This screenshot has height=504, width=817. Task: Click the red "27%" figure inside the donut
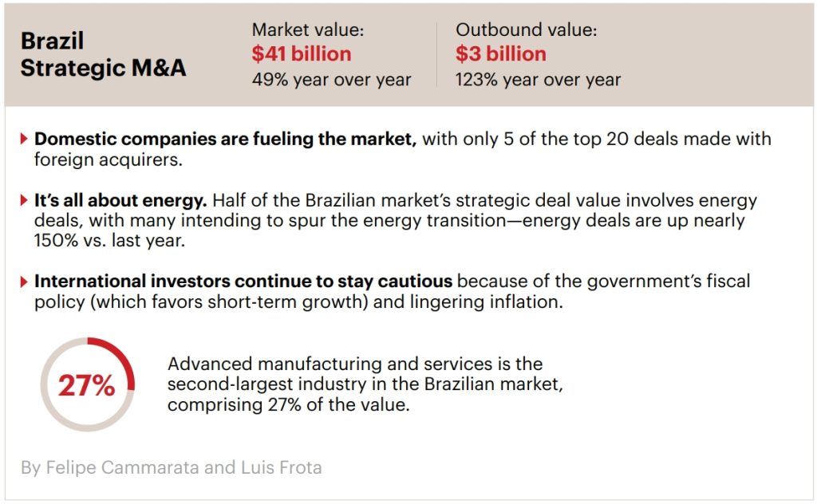click(x=86, y=386)
